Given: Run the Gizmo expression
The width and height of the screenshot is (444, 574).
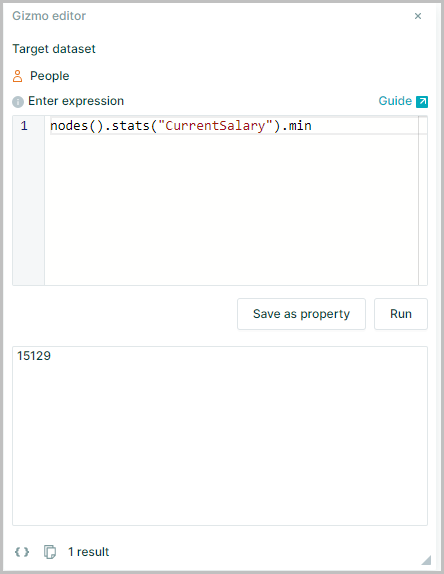Looking at the screenshot, I should 401,314.
